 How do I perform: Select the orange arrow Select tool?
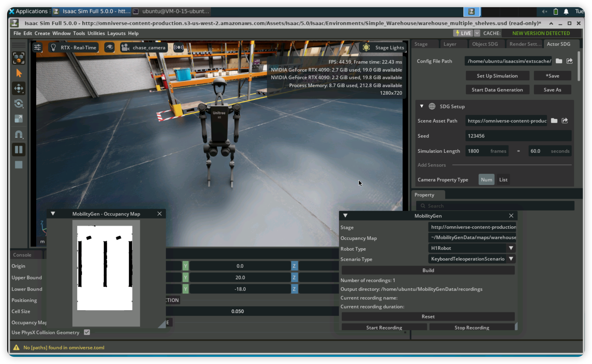[x=19, y=73]
